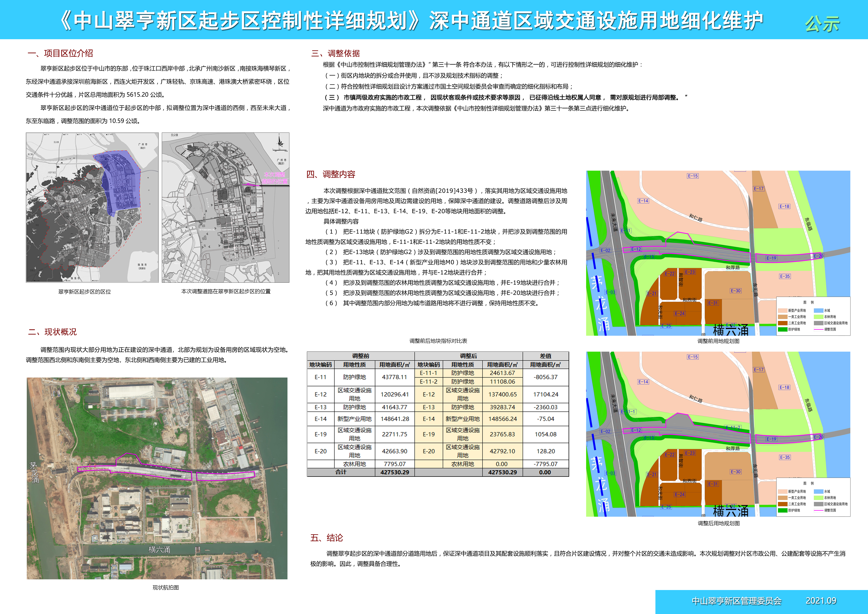Image resolution: width=868 pixels, height=614 pixels.
Task: Click gray transport-facility swatch in upper legend
Action: (818, 323)
